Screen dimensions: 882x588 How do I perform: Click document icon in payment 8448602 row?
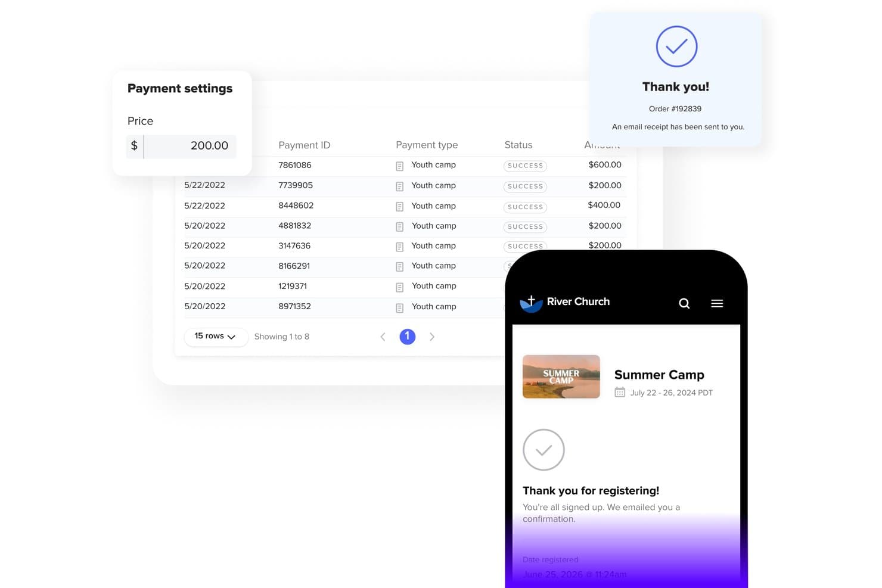[x=400, y=207]
